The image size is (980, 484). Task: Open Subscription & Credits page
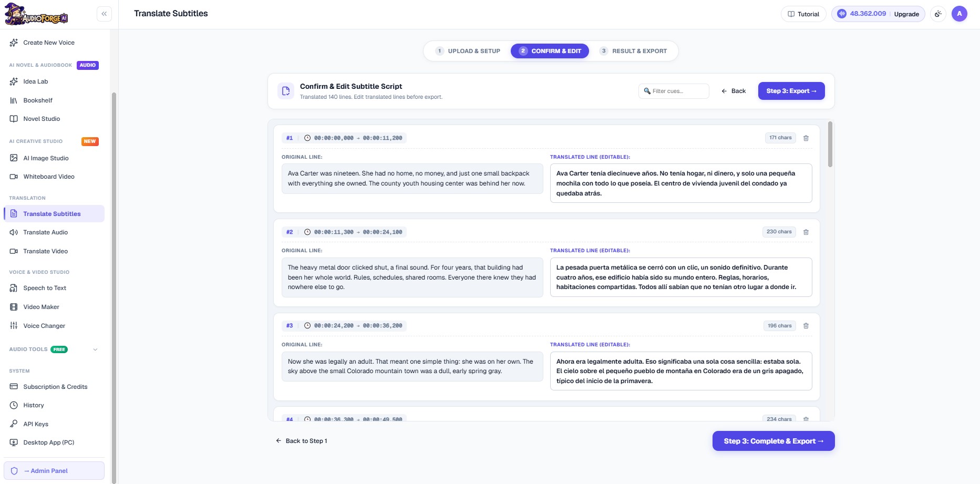pyautogui.click(x=54, y=387)
